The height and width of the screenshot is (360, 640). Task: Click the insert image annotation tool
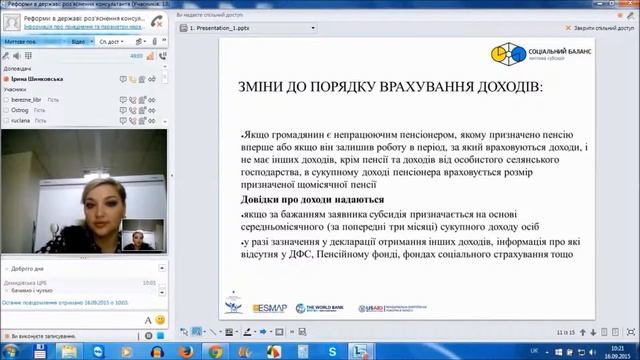point(280,332)
